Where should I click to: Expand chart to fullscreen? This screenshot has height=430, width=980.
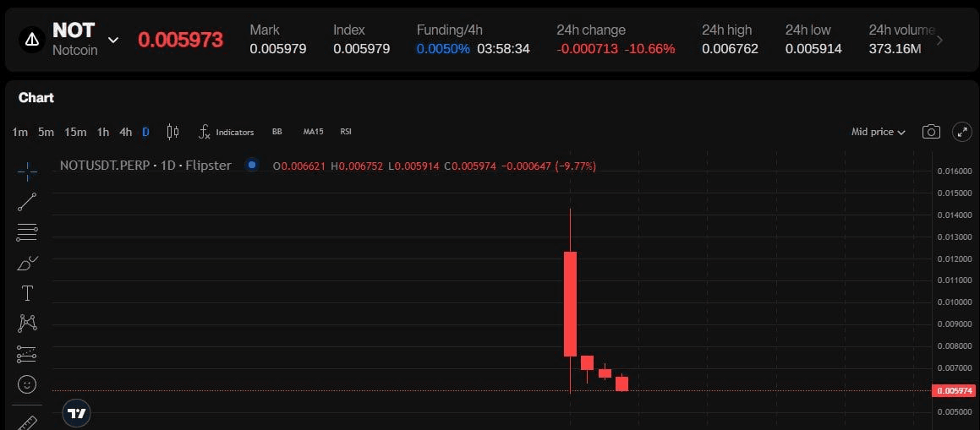click(962, 132)
